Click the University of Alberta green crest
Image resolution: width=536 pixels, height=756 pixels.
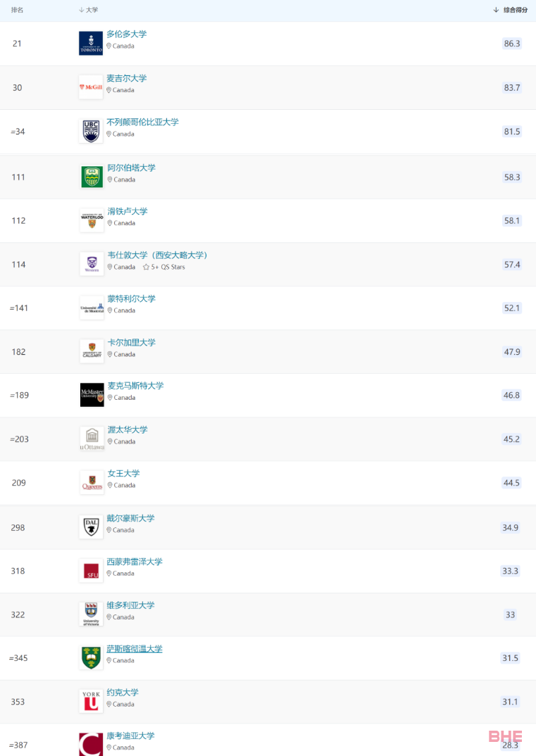92,177
